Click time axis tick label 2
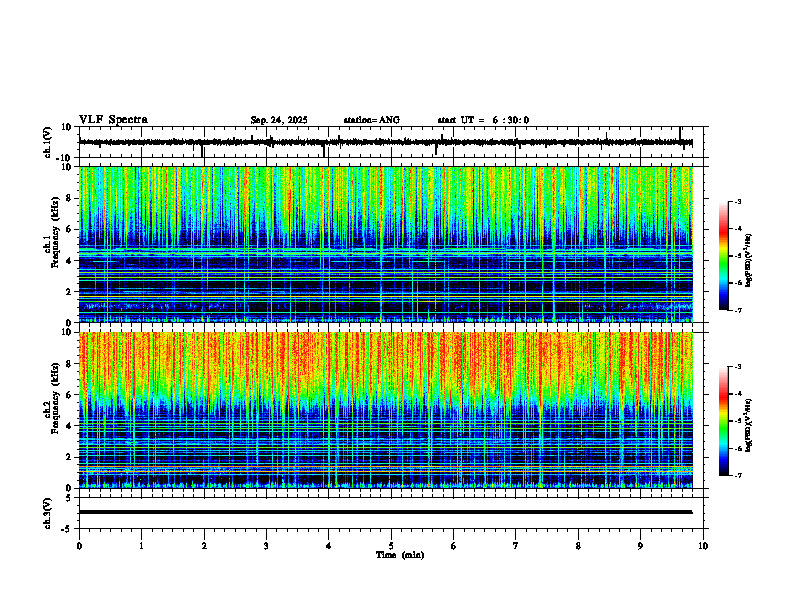This screenshot has width=792, height=612. (204, 546)
